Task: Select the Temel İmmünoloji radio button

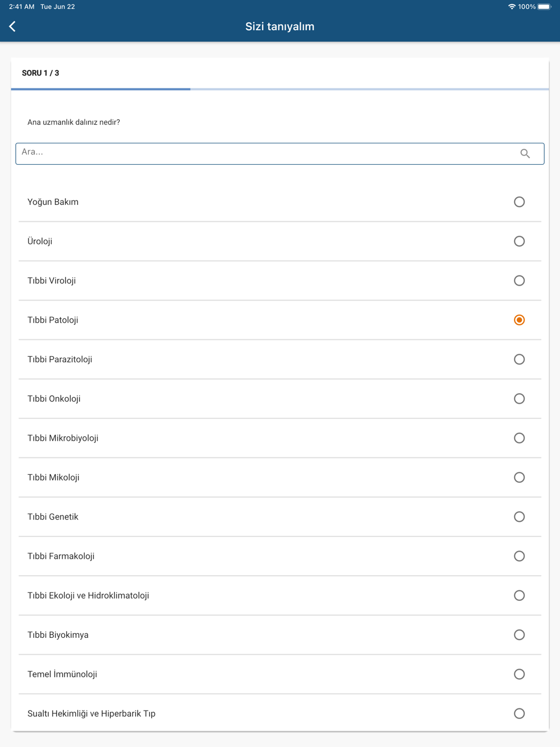Action: [519, 674]
